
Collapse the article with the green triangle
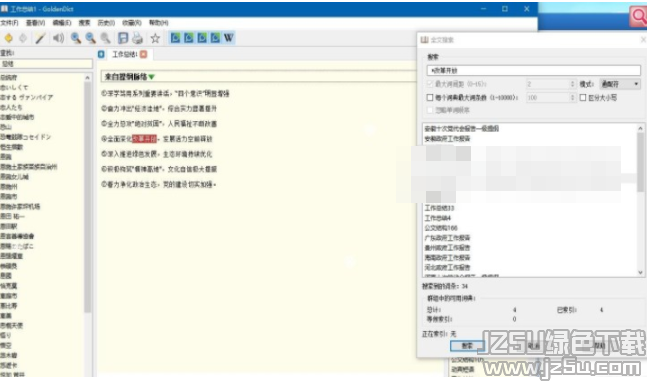pos(151,77)
